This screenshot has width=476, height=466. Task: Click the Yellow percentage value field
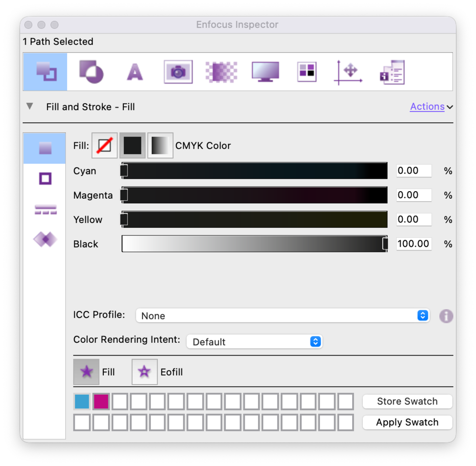(414, 219)
